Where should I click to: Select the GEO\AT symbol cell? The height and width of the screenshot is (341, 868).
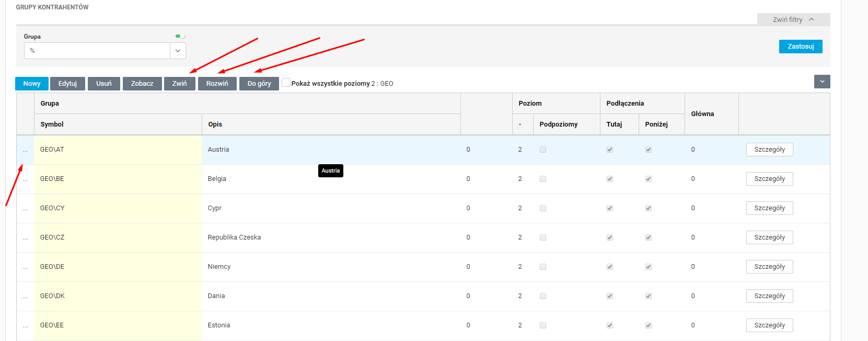[118, 150]
